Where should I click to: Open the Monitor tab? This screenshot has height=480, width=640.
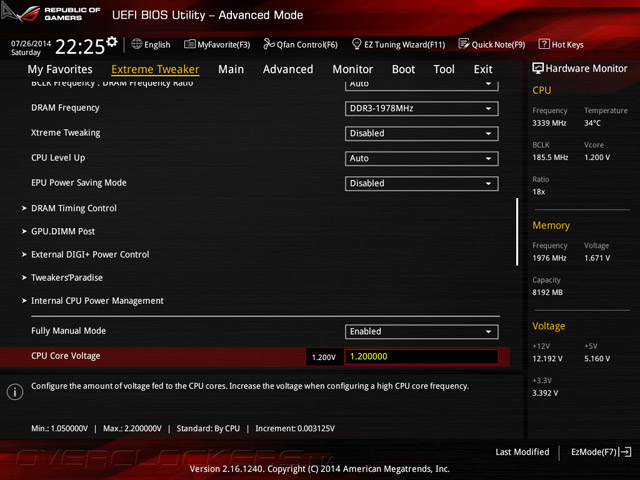(x=353, y=69)
